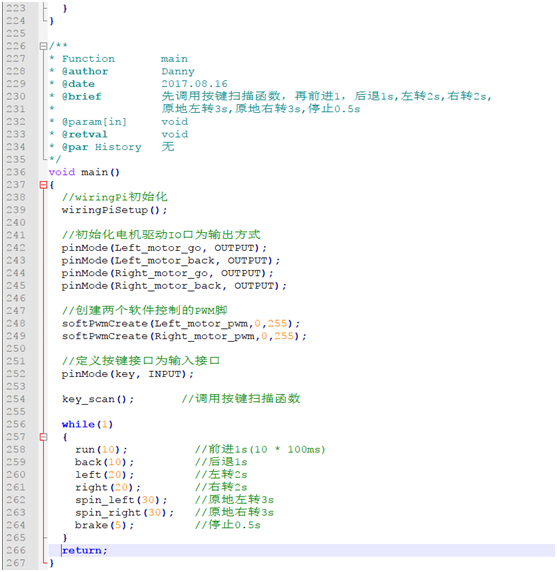The height and width of the screenshot is (572, 557).
Task: Click the '//调用按键扫描函数' comment
Action: tap(241, 399)
